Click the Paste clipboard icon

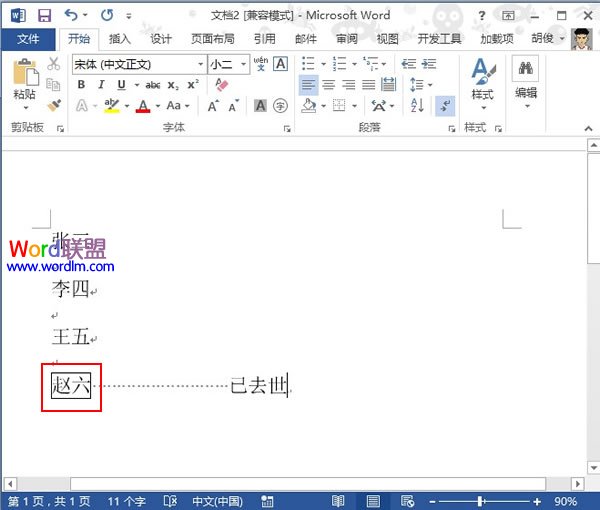tap(25, 78)
